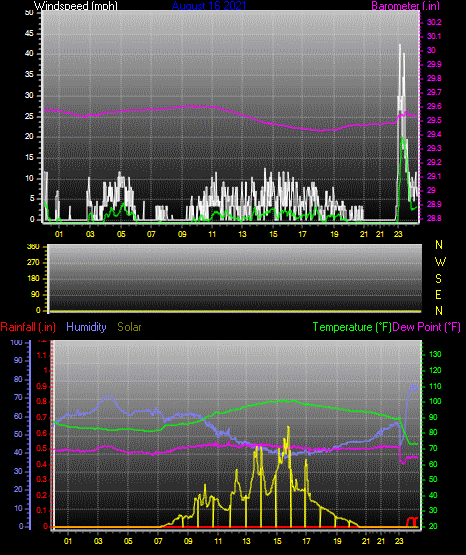Click the '0.1' rainfall axis value
Screen dimensions: 466x555
click(x=42, y=511)
